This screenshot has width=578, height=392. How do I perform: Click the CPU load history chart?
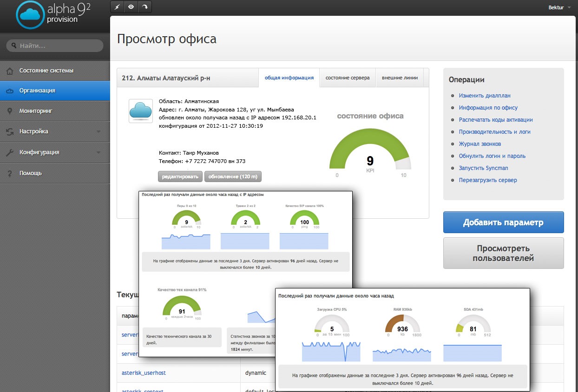click(x=331, y=352)
